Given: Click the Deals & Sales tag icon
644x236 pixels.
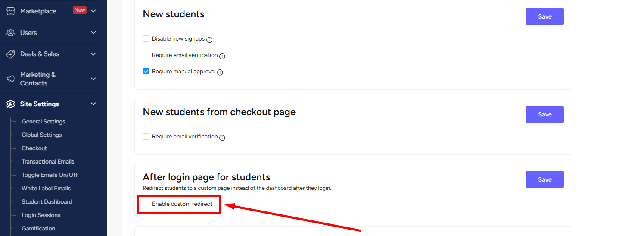Looking at the screenshot, I should [x=11, y=54].
